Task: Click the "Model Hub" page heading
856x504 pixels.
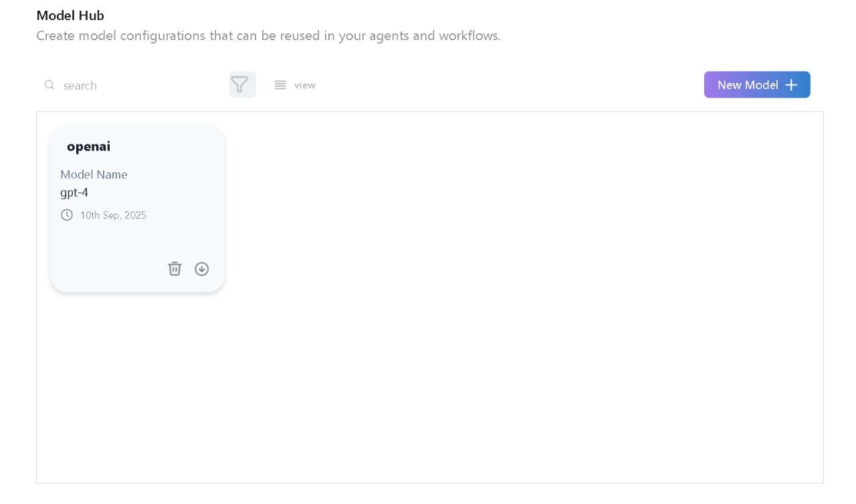Action: pyautogui.click(x=70, y=15)
